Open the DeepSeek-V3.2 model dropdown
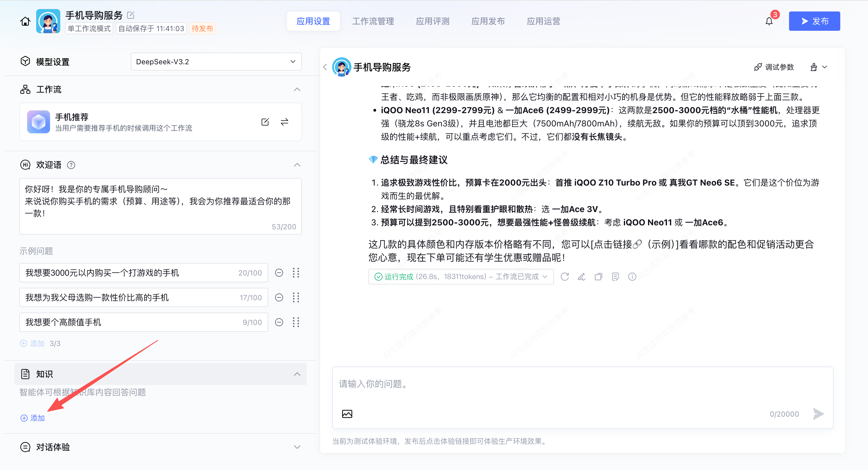868x470 pixels. click(216, 61)
